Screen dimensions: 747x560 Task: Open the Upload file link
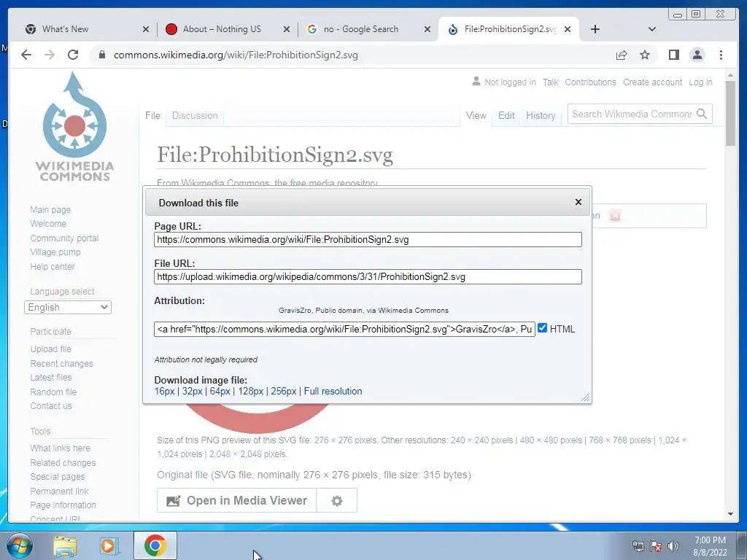tap(50, 349)
